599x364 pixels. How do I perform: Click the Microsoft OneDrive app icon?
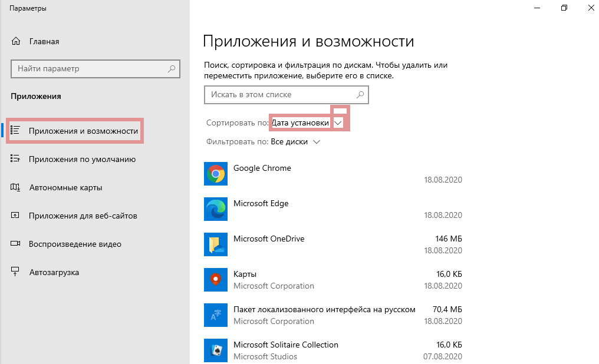pyautogui.click(x=215, y=244)
